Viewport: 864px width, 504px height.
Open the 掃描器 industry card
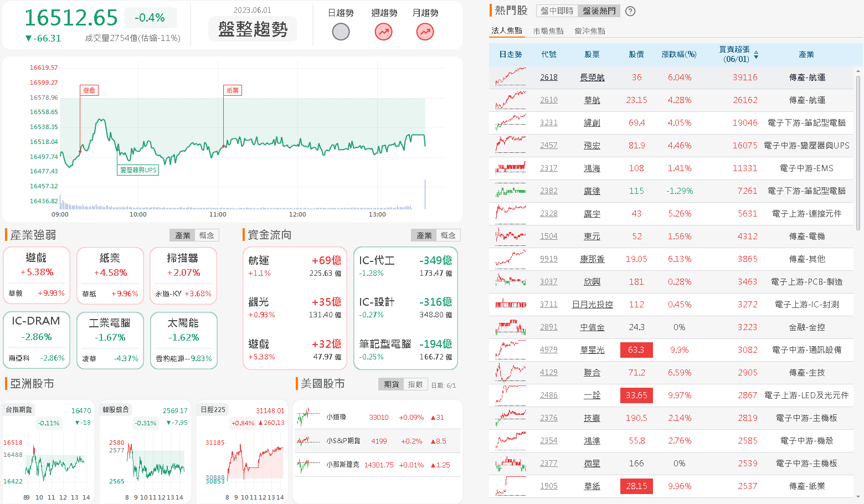pos(183,275)
